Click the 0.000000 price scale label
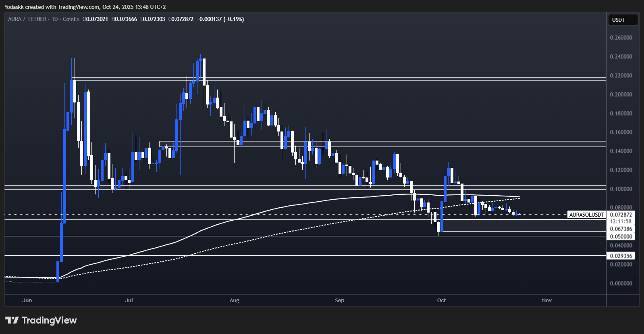The height and width of the screenshot is (334, 644). click(621, 283)
